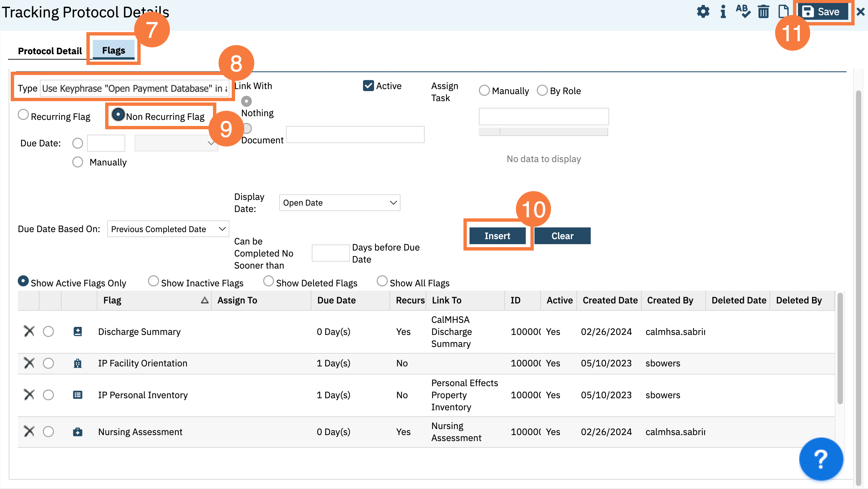Switch to the Protocol Detail tab
The image size is (868, 489).
[50, 51]
